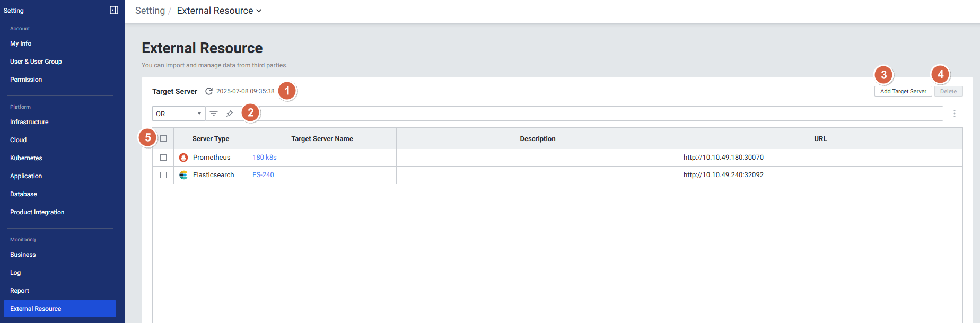The height and width of the screenshot is (323, 980).
Task: Check the Elasticsearch row checkbox
Action: coord(163,175)
